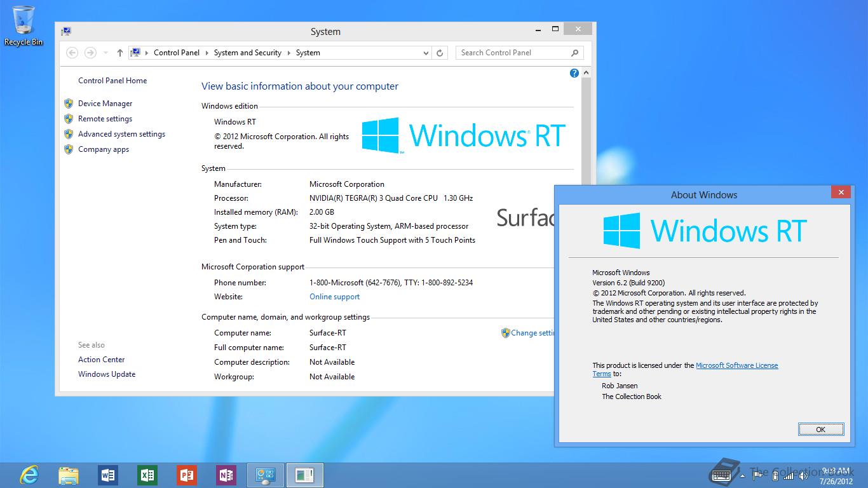Click the licensee name Rob Jansen
This screenshot has width=868, height=488.
pyautogui.click(x=620, y=386)
